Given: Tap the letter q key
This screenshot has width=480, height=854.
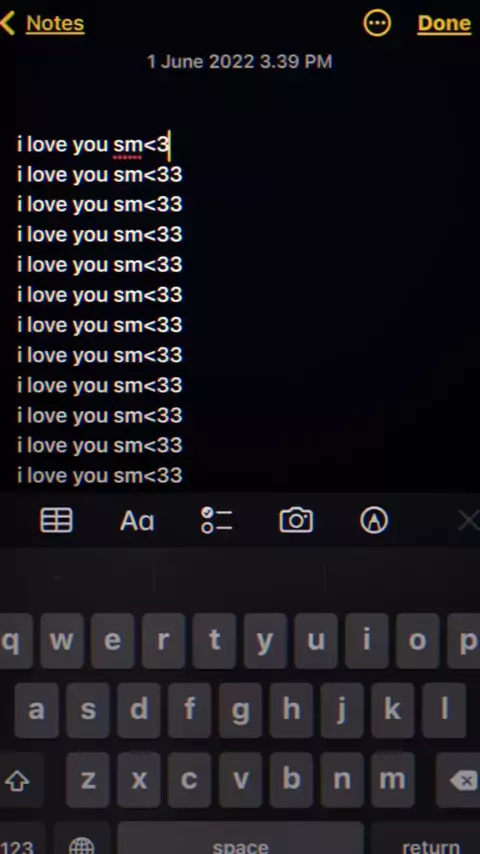Looking at the screenshot, I should pyautogui.click(x=13, y=641).
